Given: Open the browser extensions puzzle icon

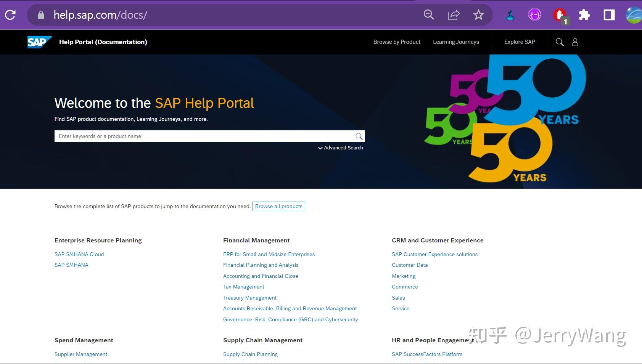Looking at the screenshot, I should [584, 15].
